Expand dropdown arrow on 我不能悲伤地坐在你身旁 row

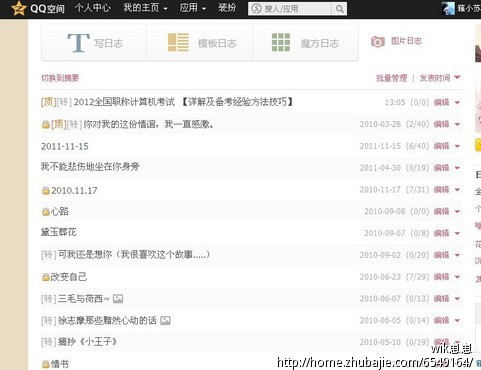click(457, 168)
